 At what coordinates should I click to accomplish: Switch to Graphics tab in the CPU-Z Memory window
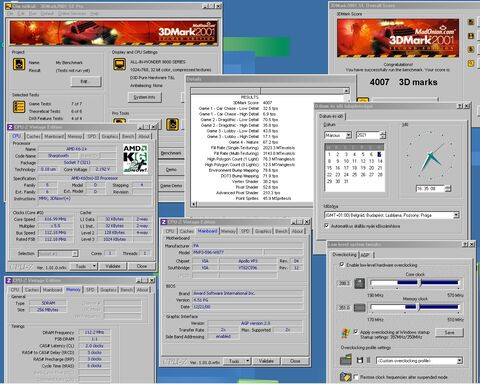pos(108,290)
